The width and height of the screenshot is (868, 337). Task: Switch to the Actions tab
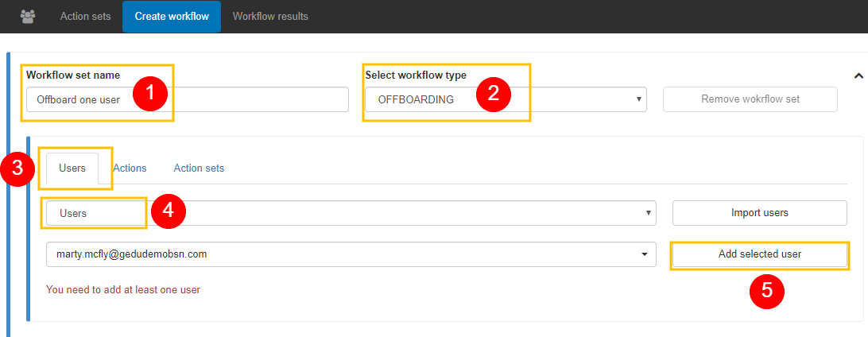pyautogui.click(x=130, y=168)
